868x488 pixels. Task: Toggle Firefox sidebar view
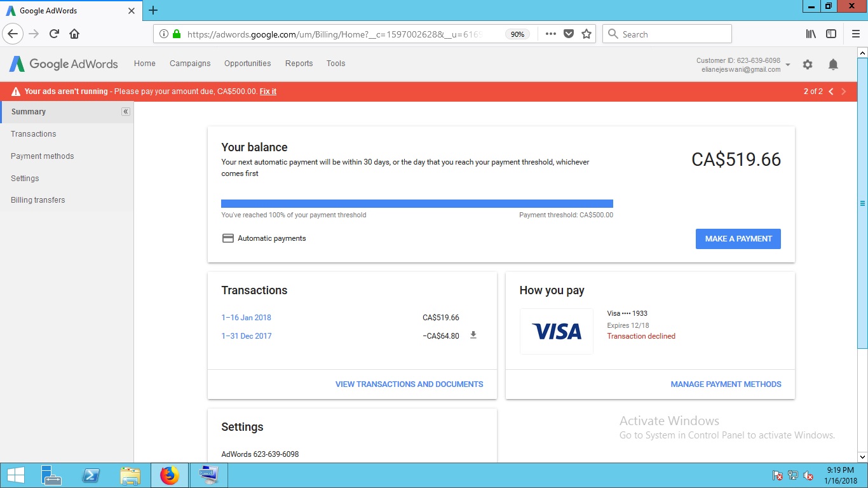(831, 34)
